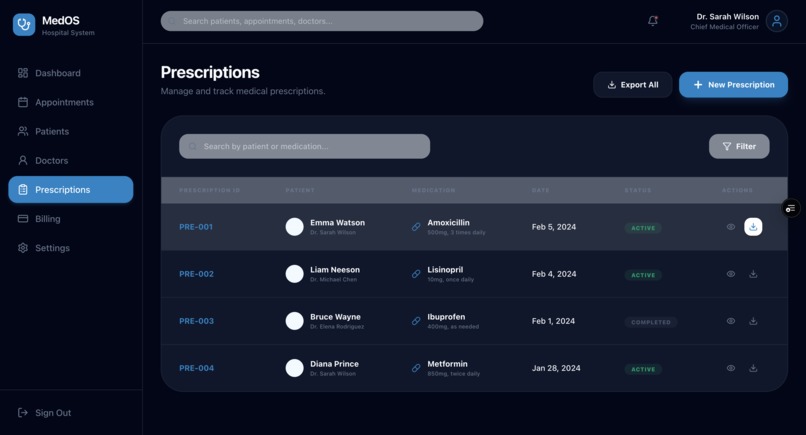Click Bruce Wayne's avatar
The width and height of the screenshot is (806, 435).
tap(295, 321)
